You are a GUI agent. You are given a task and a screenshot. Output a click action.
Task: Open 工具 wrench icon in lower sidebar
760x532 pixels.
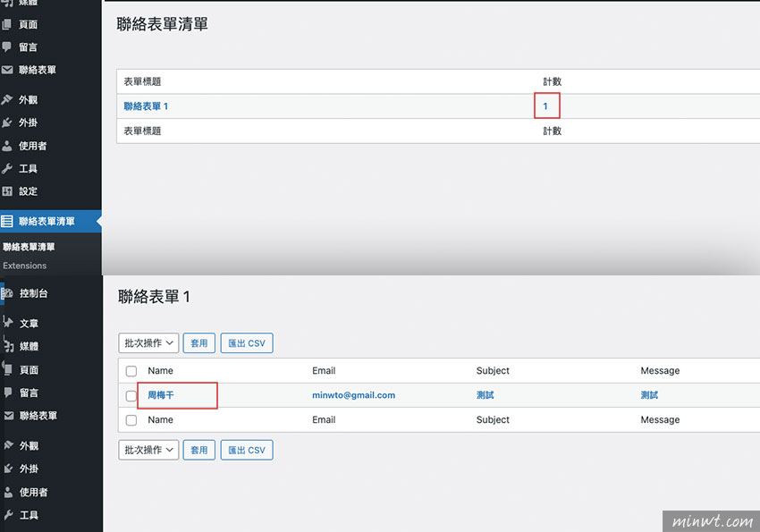[x=8, y=515]
